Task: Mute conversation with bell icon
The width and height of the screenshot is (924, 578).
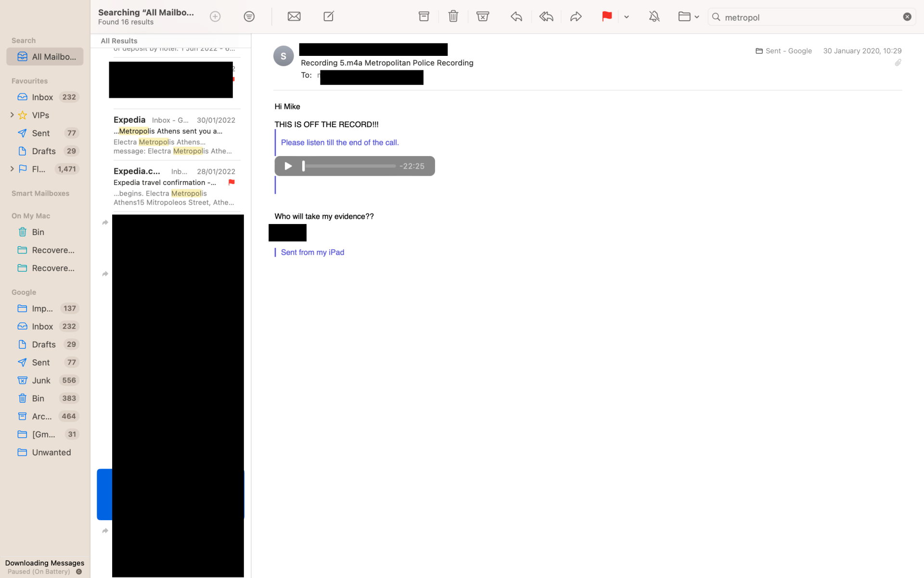Action: point(654,17)
